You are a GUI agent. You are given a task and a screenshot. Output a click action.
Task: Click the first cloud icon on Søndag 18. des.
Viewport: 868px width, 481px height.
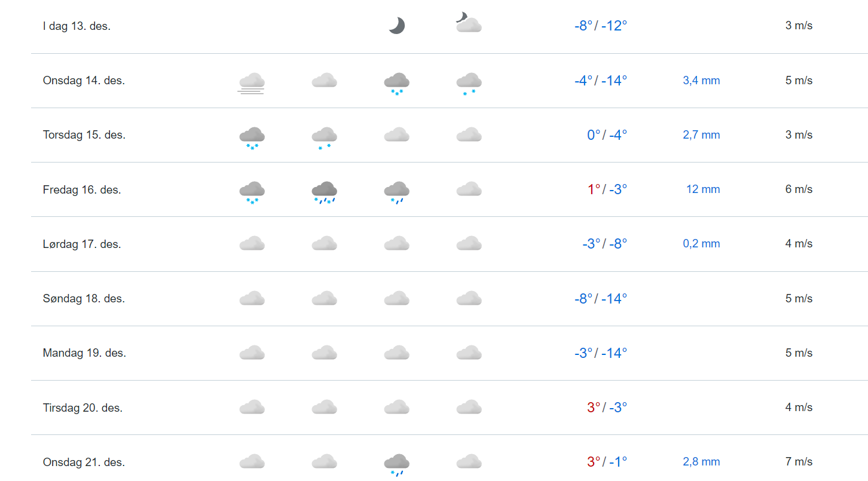tap(252, 298)
